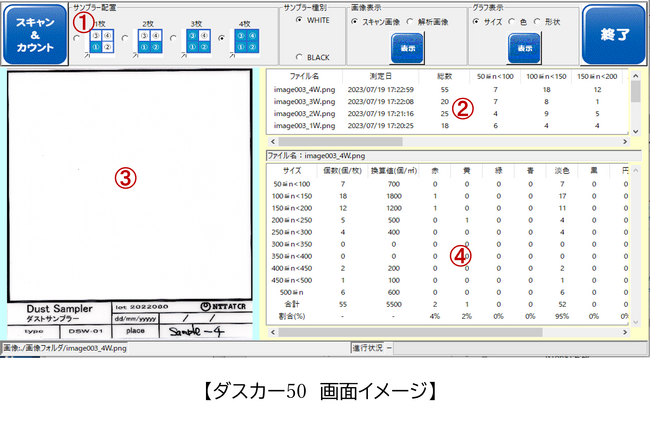Click horizontal scrollbar of lower size table

point(440,331)
